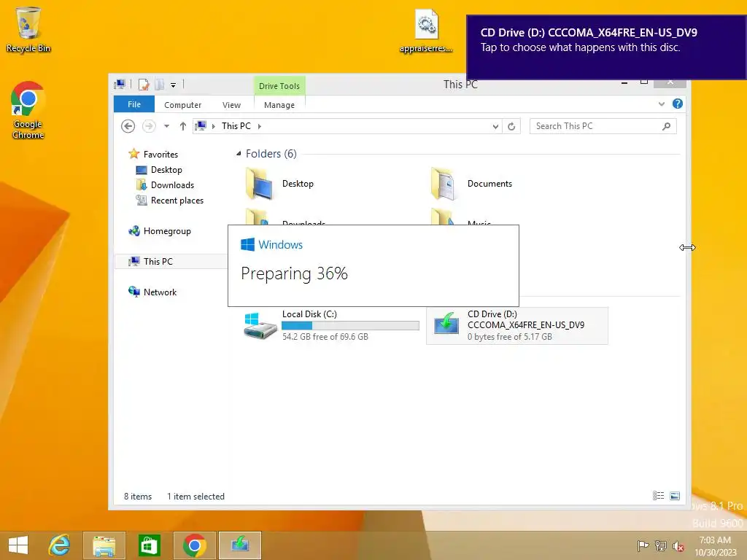Click the Properties quick access icon in title bar

[144, 85]
